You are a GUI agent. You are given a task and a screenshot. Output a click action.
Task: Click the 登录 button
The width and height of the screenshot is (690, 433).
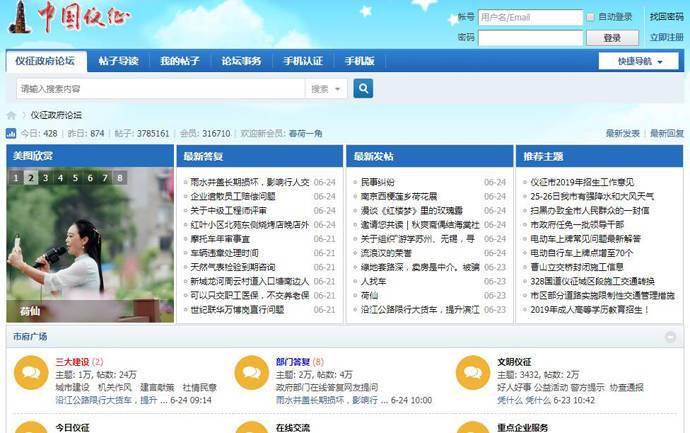[613, 38]
